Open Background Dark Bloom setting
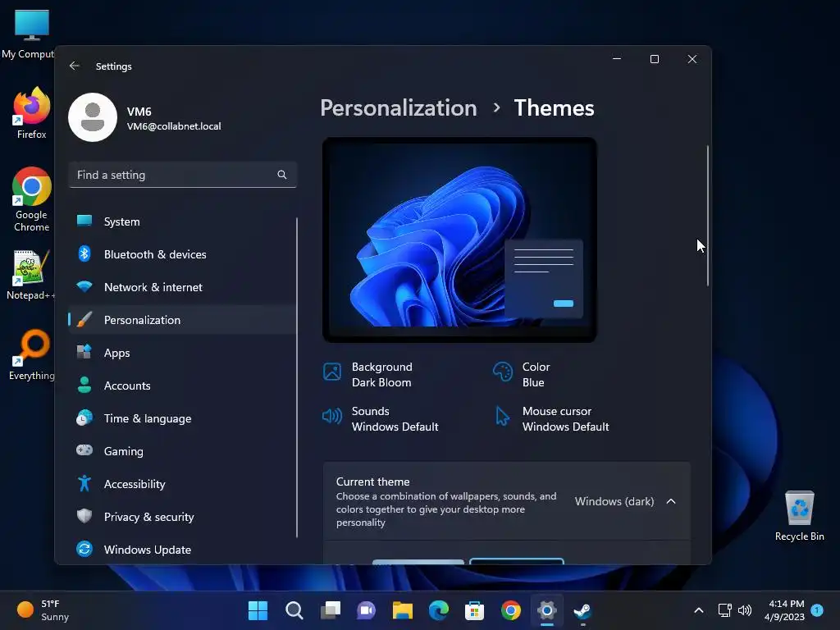Viewport: 840px width, 630px height. 370,374
